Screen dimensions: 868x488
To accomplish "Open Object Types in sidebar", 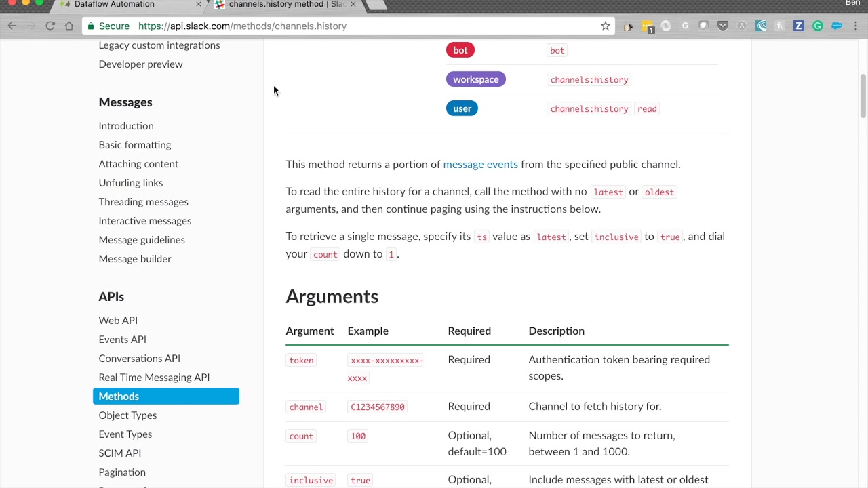I will coord(127,415).
